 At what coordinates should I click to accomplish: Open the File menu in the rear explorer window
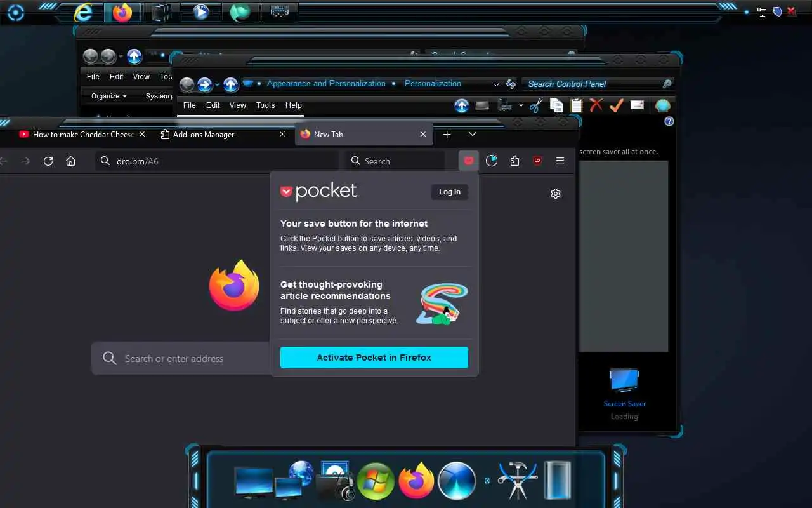point(93,77)
